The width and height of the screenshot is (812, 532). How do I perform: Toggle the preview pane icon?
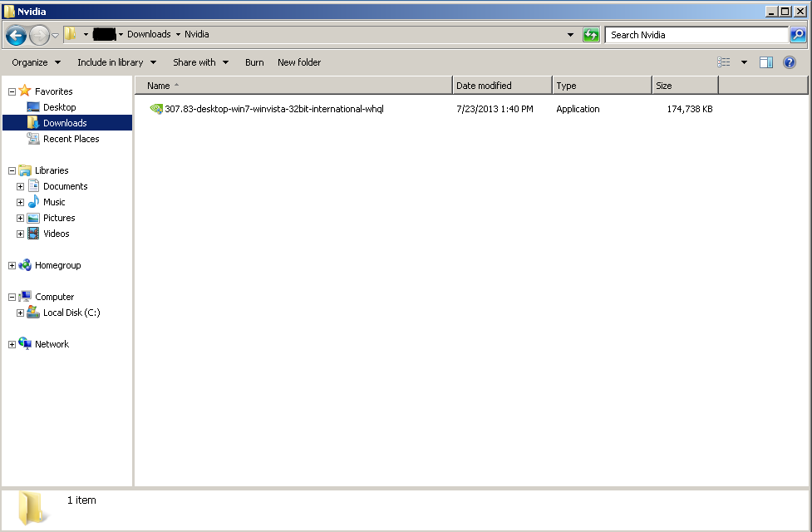click(x=766, y=62)
